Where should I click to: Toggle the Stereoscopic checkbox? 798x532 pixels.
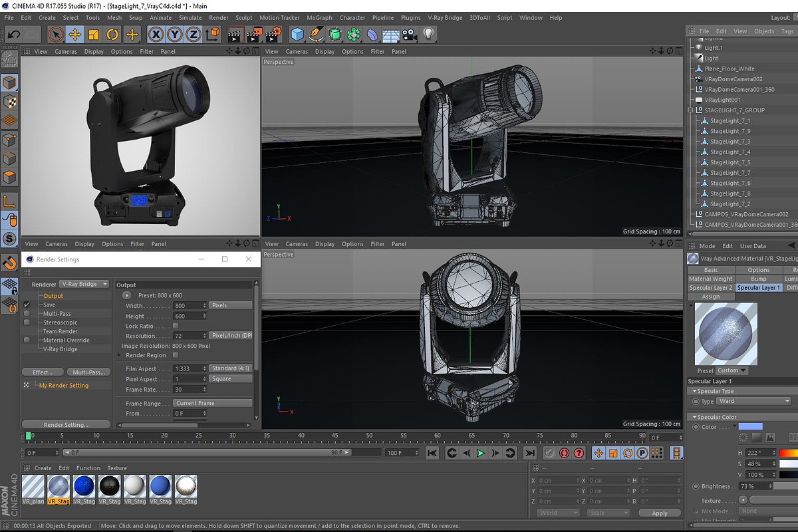tap(27, 323)
